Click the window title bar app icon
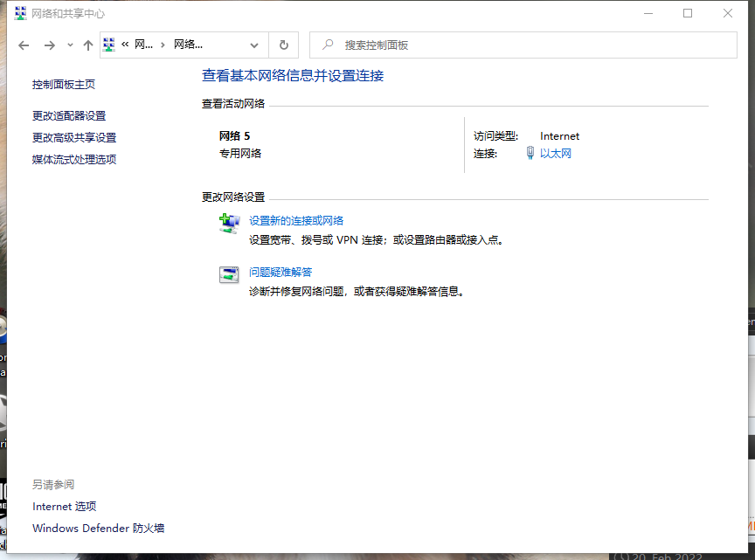Viewport: 755px width, 560px height. click(x=20, y=13)
